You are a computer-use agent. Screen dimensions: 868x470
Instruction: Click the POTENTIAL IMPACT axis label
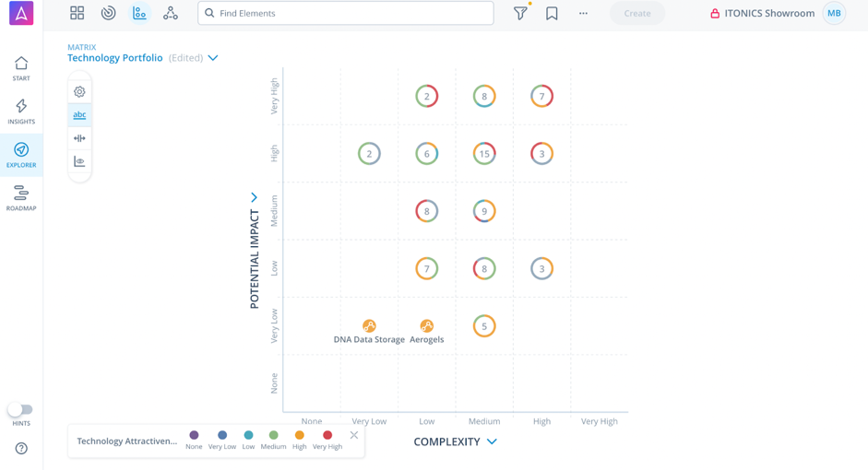[255, 259]
